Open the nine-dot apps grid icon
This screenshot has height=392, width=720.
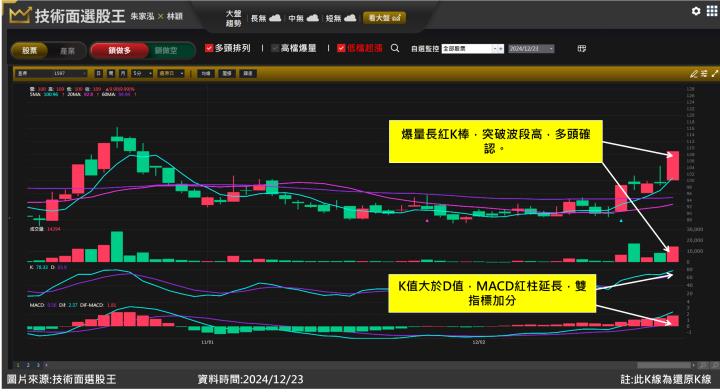(x=711, y=11)
